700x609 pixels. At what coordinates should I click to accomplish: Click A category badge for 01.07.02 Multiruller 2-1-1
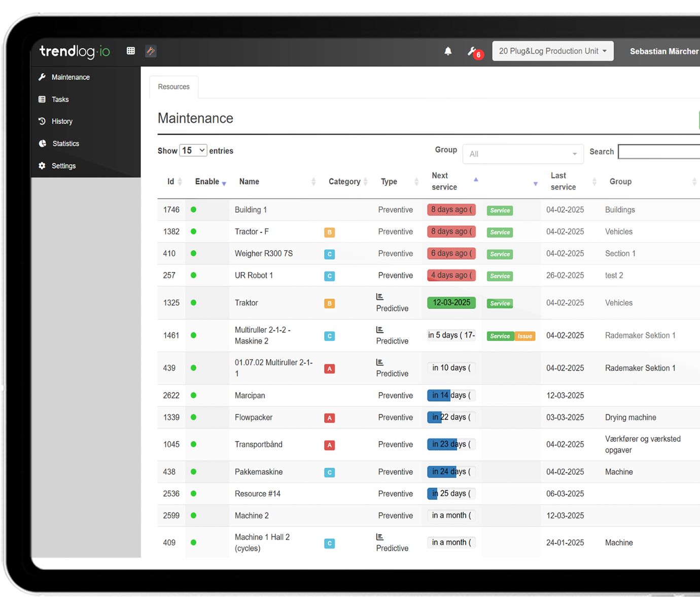click(x=329, y=369)
